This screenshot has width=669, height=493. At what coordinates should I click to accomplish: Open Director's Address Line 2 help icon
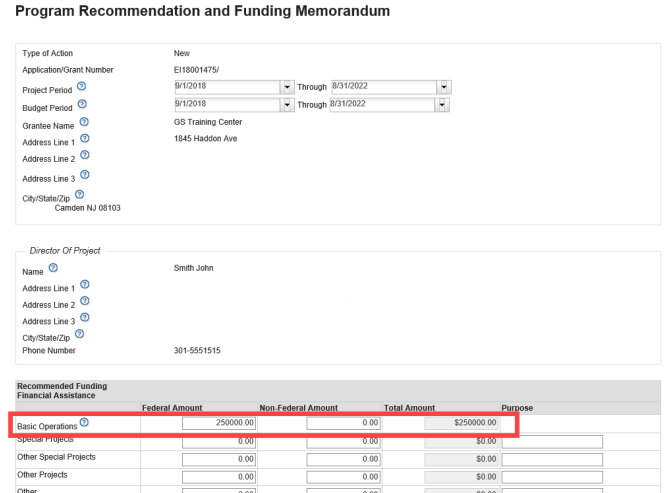(x=86, y=301)
